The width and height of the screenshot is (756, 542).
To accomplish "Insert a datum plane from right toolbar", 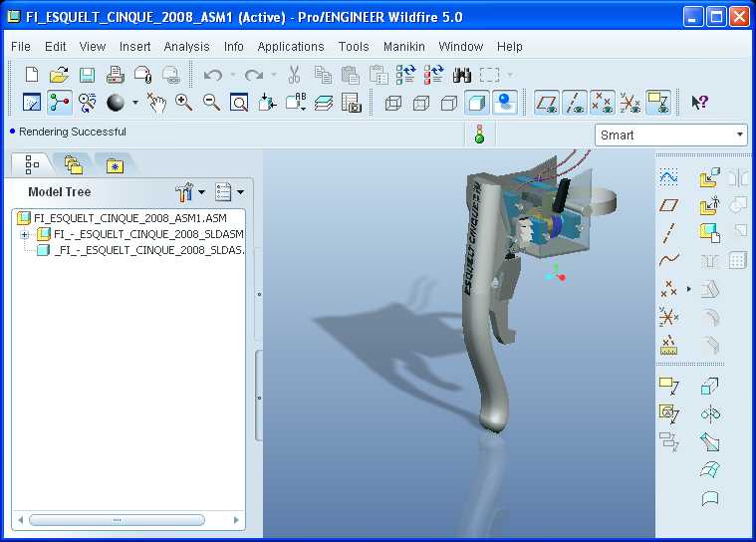I will [668, 205].
